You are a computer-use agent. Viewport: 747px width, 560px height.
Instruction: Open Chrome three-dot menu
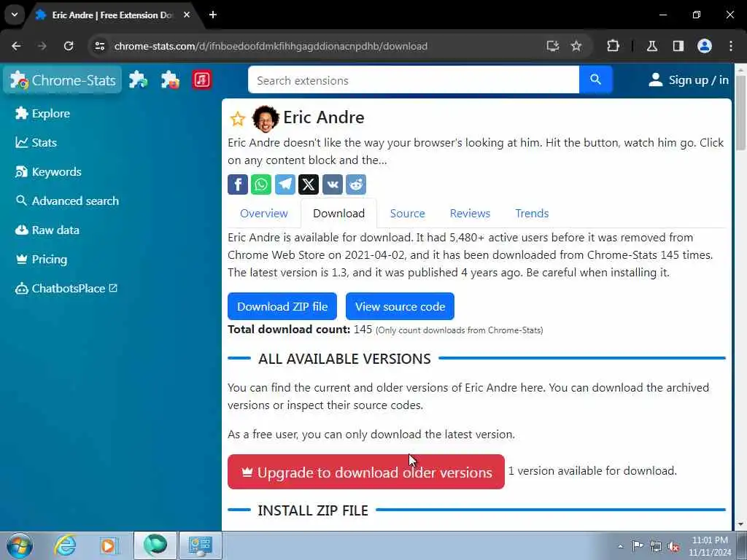pyautogui.click(x=731, y=46)
